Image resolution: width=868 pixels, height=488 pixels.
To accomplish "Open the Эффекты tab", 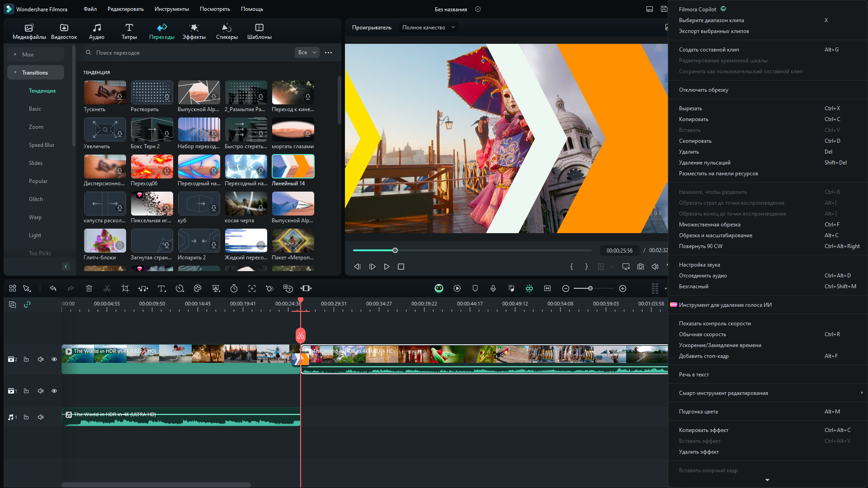I will [194, 32].
